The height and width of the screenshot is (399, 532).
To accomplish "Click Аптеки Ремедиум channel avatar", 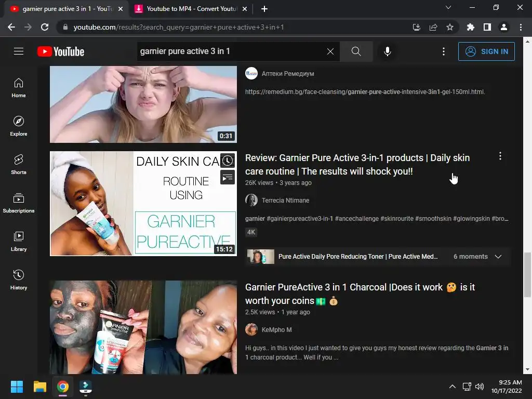I will [251, 73].
